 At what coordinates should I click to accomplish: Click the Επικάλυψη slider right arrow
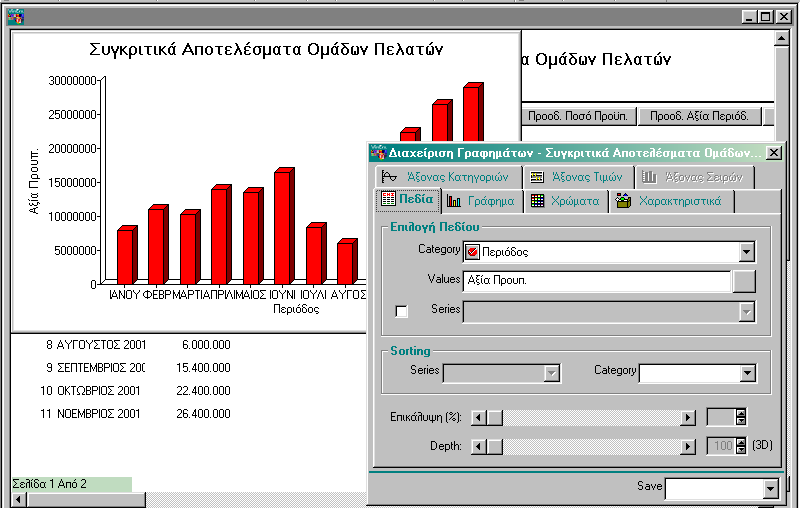pos(688,418)
